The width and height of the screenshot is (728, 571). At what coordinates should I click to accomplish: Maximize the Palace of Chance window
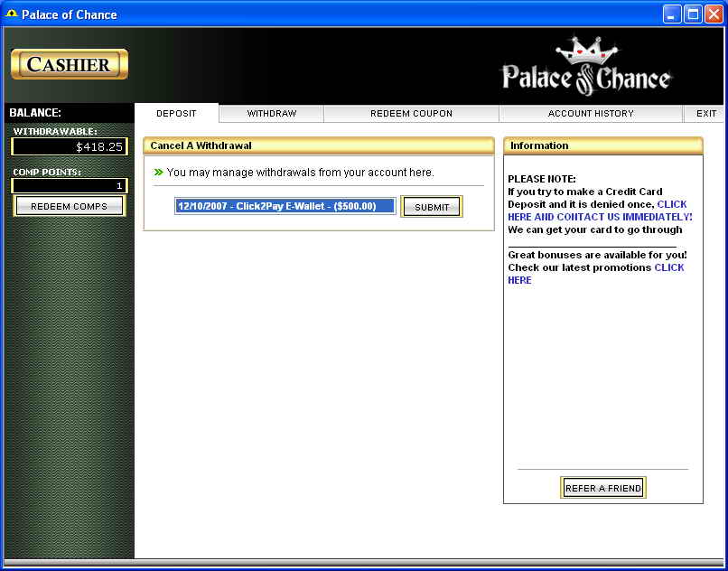(x=693, y=14)
